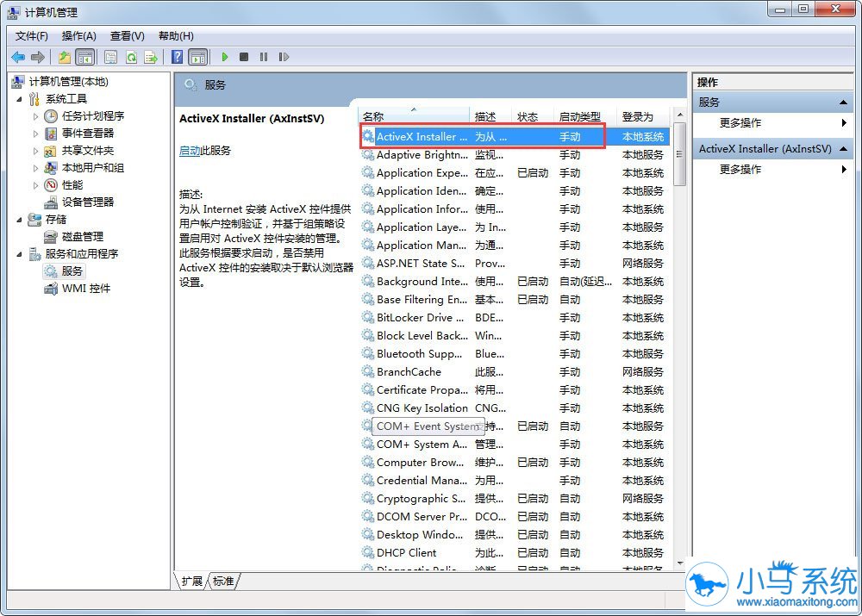Click the gear icon of Bluetooth Support service

coord(368,353)
